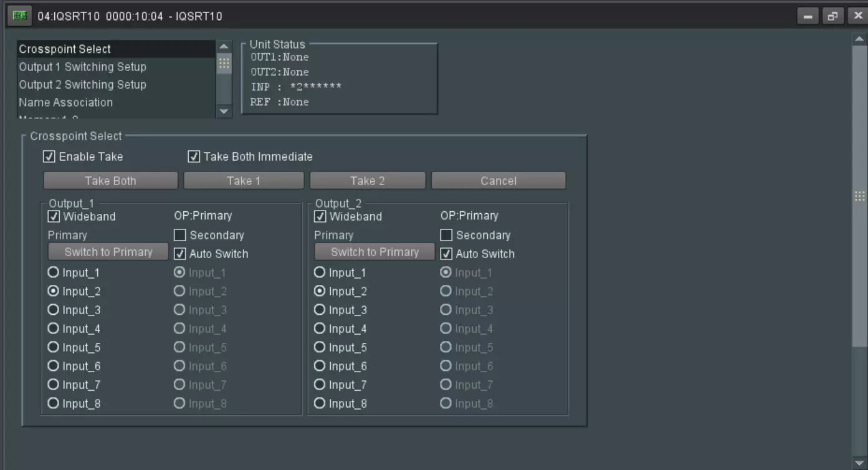Open Output 2 Switching Setup page
This screenshot has height=470, width=868.
tap(116, 84)
